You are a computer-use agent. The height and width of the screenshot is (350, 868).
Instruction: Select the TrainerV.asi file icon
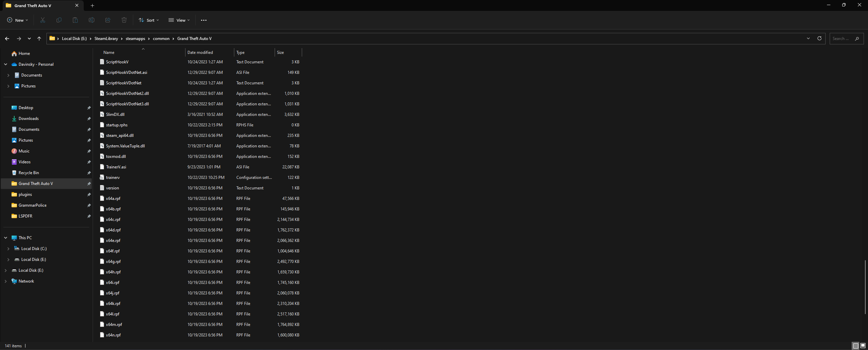(102, 167)
